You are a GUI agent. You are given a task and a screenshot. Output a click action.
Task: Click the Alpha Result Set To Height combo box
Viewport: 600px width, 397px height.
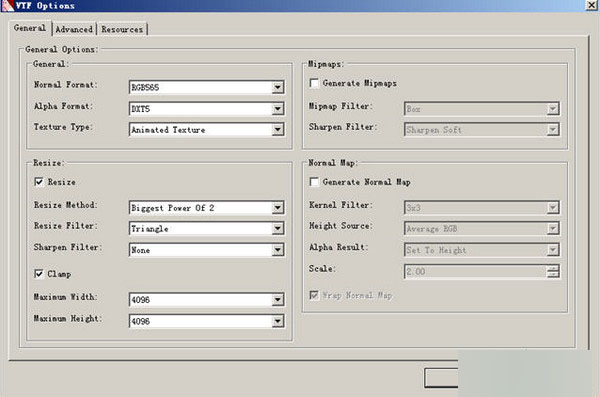coord(482,250)
